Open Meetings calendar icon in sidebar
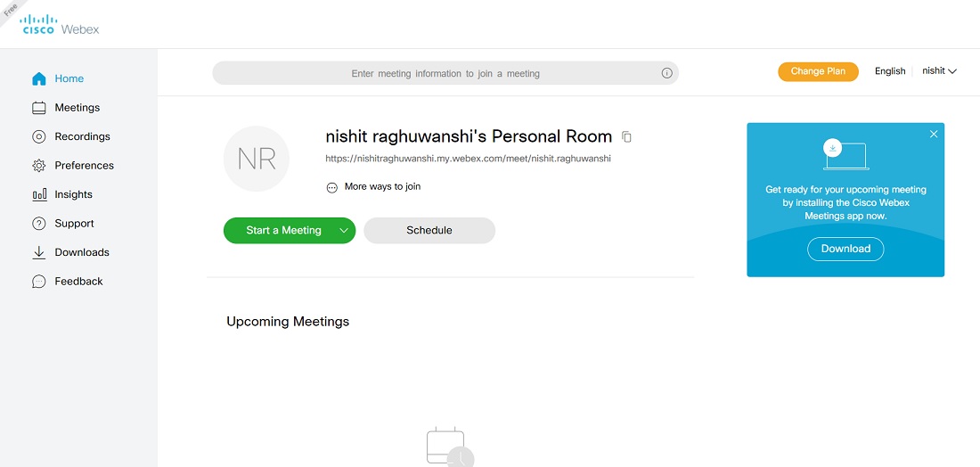The height and width of the screenshot is (467, 980). (x=39, y=108)
